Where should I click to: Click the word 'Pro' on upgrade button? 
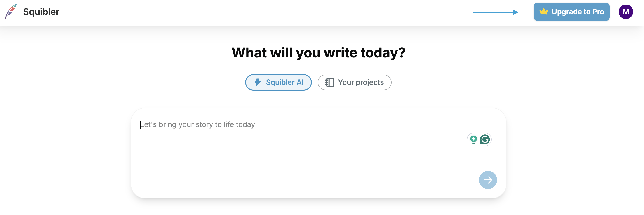click(598, 12)
